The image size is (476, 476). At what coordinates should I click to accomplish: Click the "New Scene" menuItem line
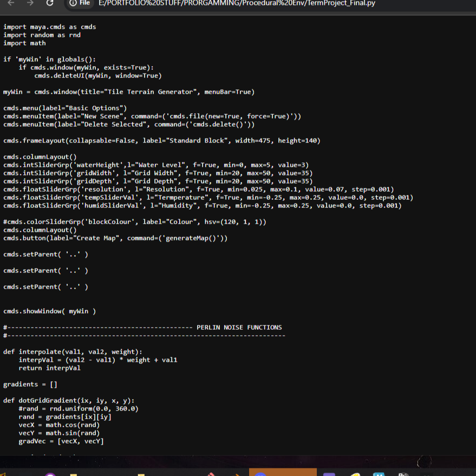coord(152,116)
